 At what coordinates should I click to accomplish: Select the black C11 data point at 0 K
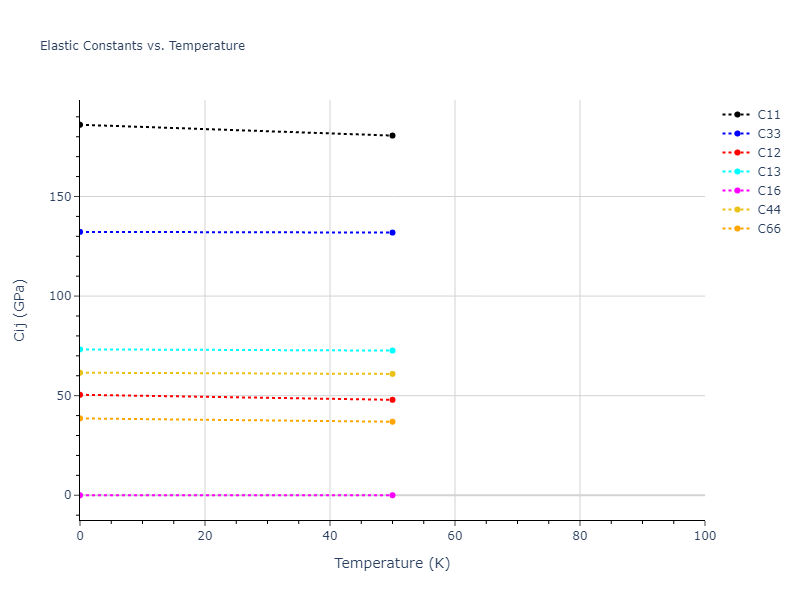pyautogui.click(x=81, y=125)
